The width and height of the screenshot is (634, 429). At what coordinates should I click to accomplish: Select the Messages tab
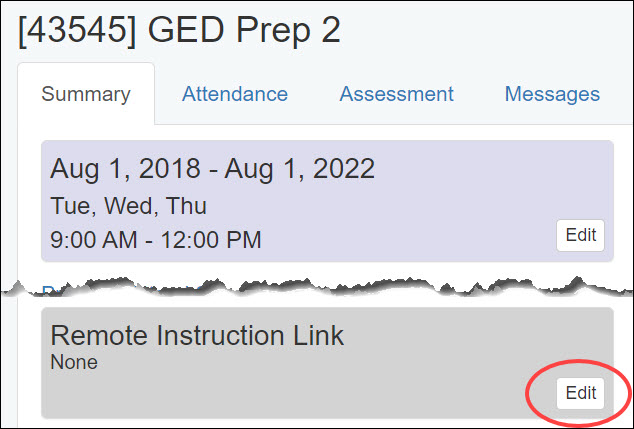(x=552, y=94)
